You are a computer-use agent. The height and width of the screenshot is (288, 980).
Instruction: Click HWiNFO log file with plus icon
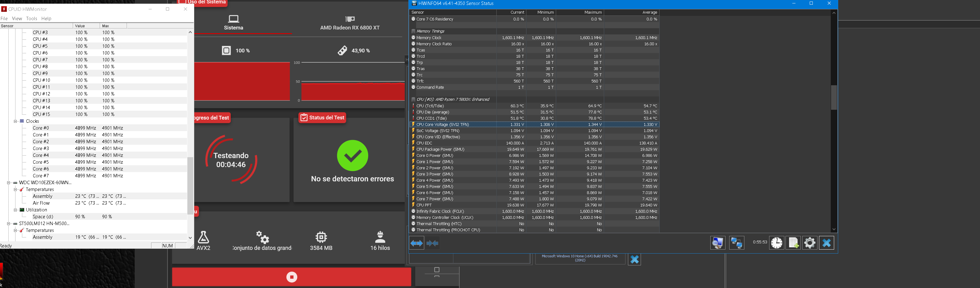pos(793,243)
